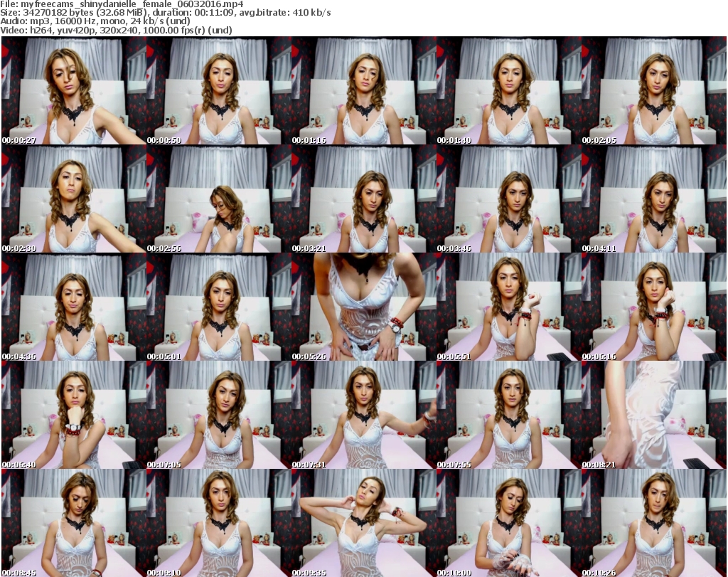
Task: Select the thumbnail stamped 00:00:27
Action: pyautogui.click(x=74, y=90)
